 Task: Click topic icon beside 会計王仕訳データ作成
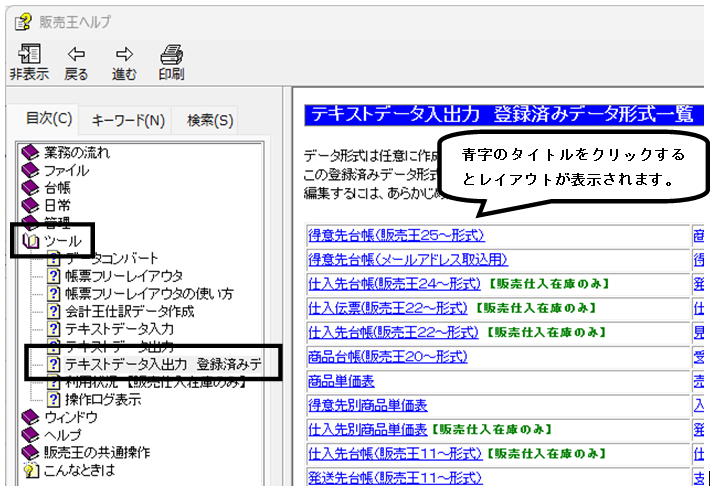tap(53, 311)
